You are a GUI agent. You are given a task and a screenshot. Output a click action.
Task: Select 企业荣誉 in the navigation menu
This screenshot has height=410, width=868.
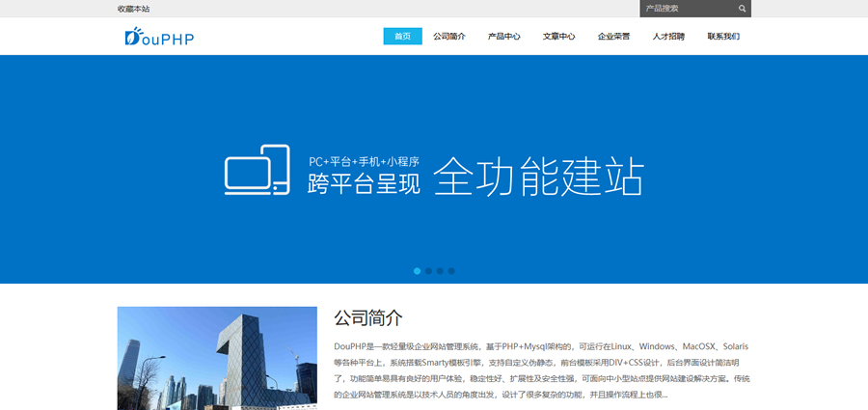pos(613,37)
